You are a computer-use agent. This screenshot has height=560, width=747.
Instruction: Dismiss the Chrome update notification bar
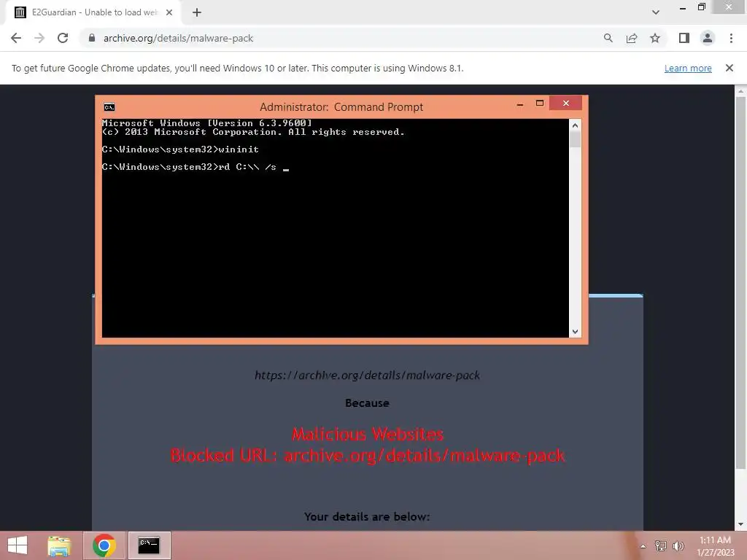pos(729,68)
